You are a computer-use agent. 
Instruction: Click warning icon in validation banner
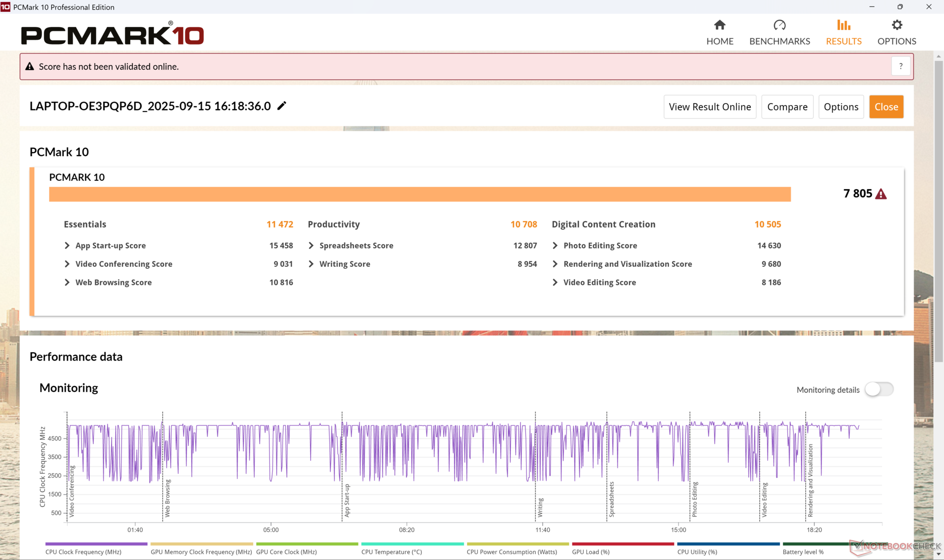tap(29, 66)
